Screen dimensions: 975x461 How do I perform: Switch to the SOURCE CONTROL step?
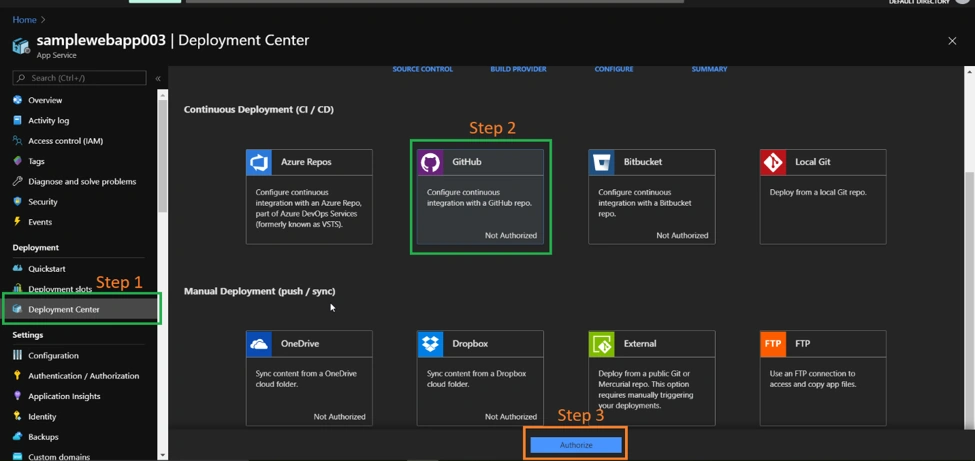tap(422, 69)
